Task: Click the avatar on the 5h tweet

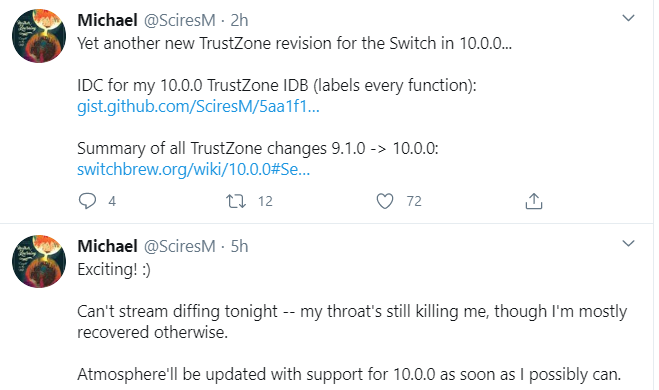Action: point(39,261)
